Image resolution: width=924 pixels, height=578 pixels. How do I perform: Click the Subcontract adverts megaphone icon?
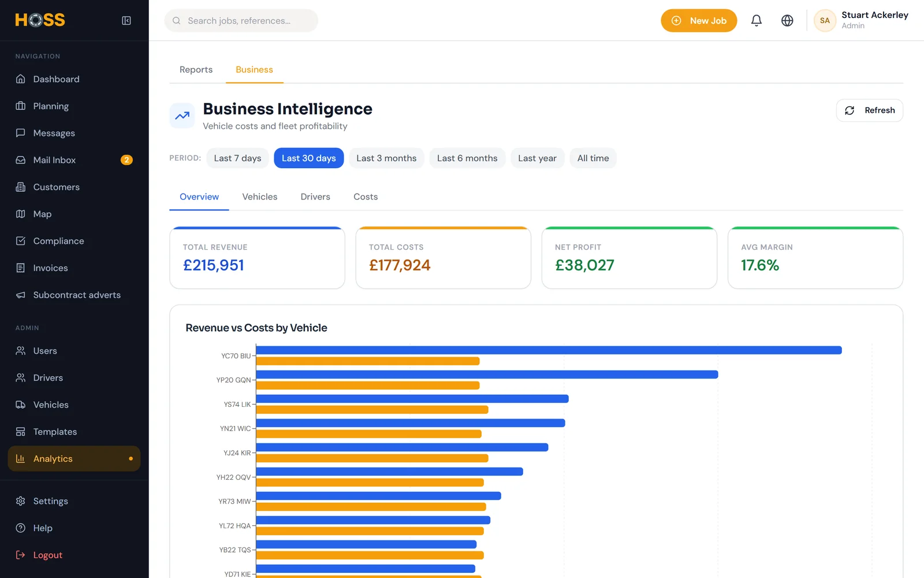click(x=21, y=295)
